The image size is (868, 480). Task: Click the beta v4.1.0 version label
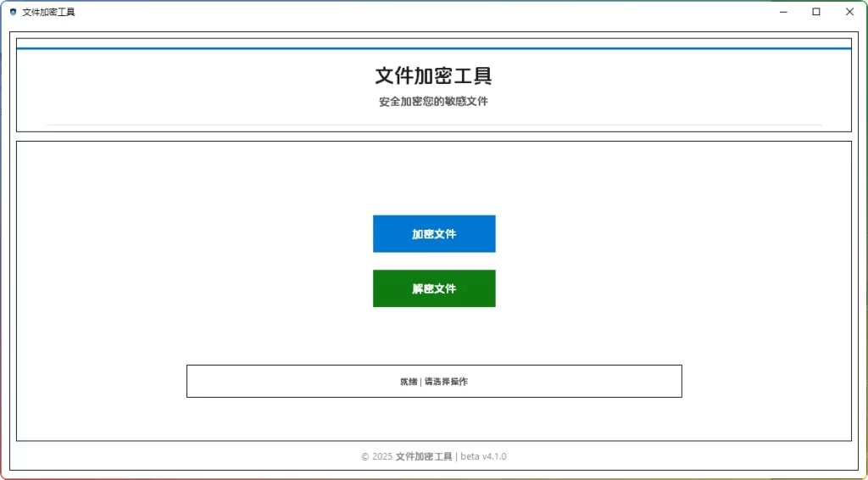click(483, 456)
